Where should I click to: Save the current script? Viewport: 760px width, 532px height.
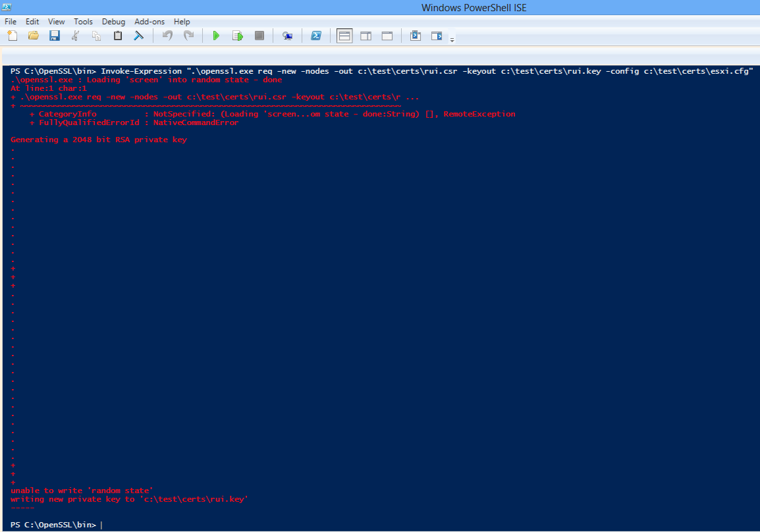point(55,36)
